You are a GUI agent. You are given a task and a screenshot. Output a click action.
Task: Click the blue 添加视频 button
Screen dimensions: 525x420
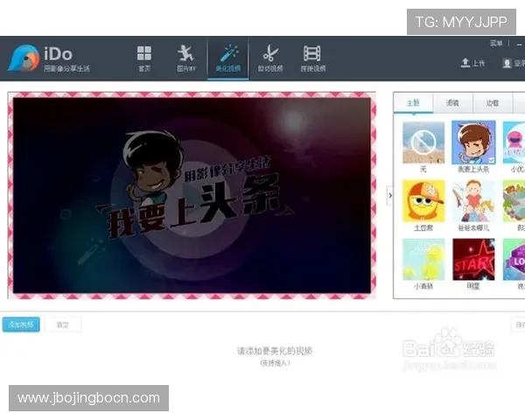coord(20,325)
